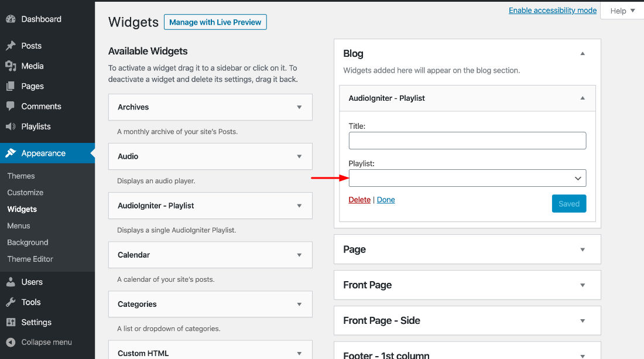Collapse the Blog widget area arrow

(583, 53)
